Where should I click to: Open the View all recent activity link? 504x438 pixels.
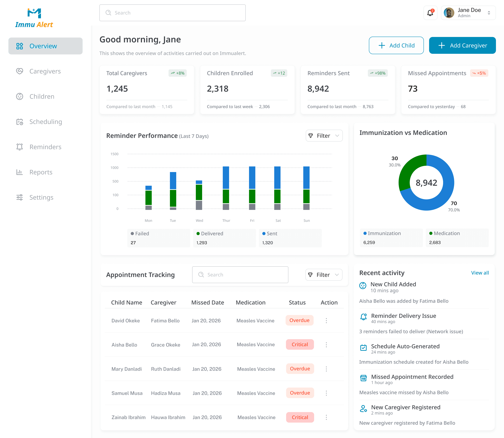click(479, 273)
